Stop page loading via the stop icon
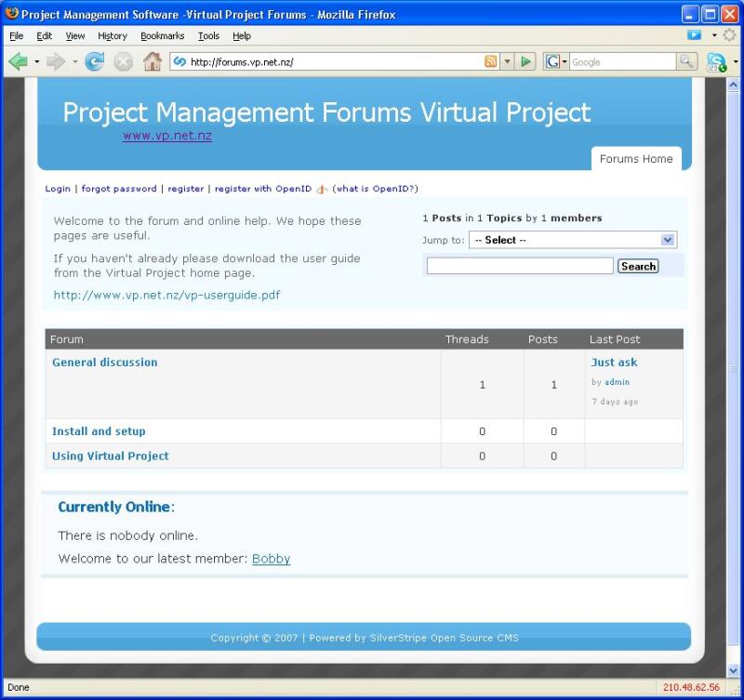The width and height of the screenshot is (744, 700). tap(123, 61)
